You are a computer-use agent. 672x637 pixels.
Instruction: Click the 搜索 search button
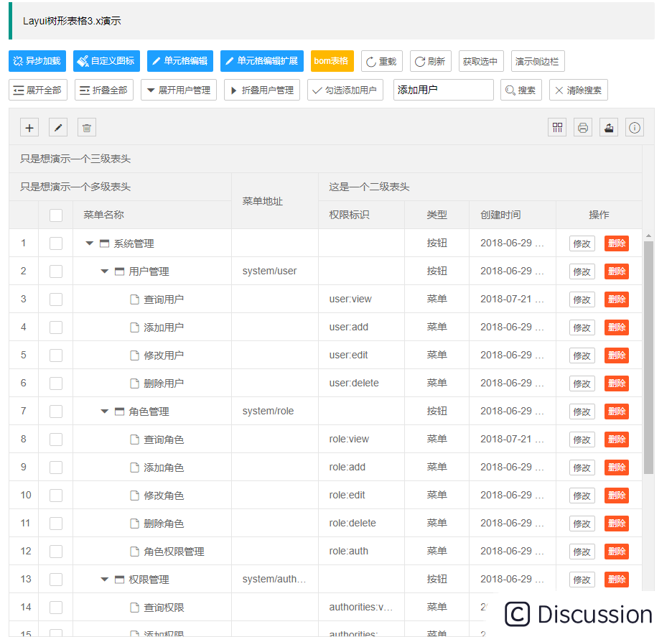(521, 90)
